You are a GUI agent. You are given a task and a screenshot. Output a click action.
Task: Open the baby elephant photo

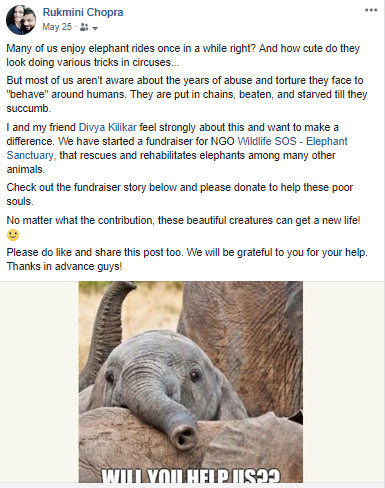pos(191,382)
